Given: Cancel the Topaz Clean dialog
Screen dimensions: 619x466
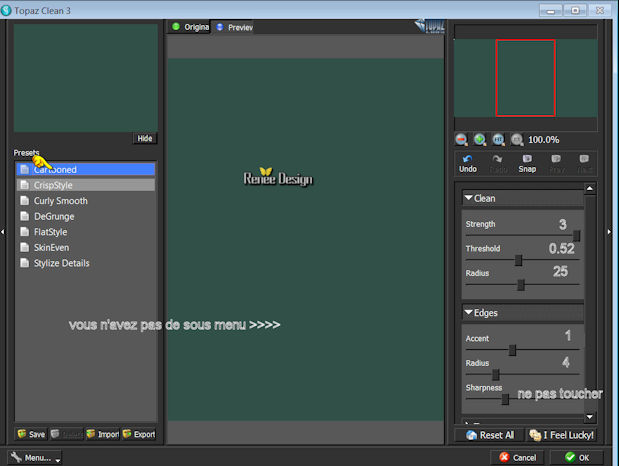Looking at the screenshot, I should pyautogui.click(x=518, y=457).
